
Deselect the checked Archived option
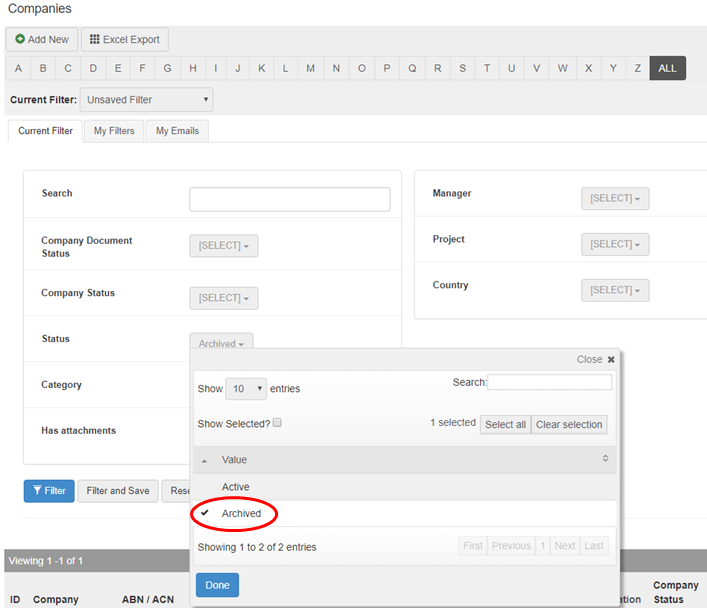241,514
